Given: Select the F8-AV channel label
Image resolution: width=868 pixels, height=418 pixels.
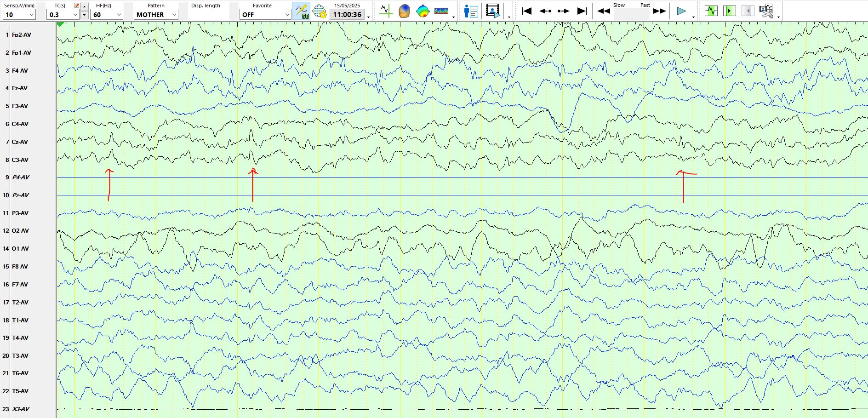Looking at the screenshot, I should 20,267.
